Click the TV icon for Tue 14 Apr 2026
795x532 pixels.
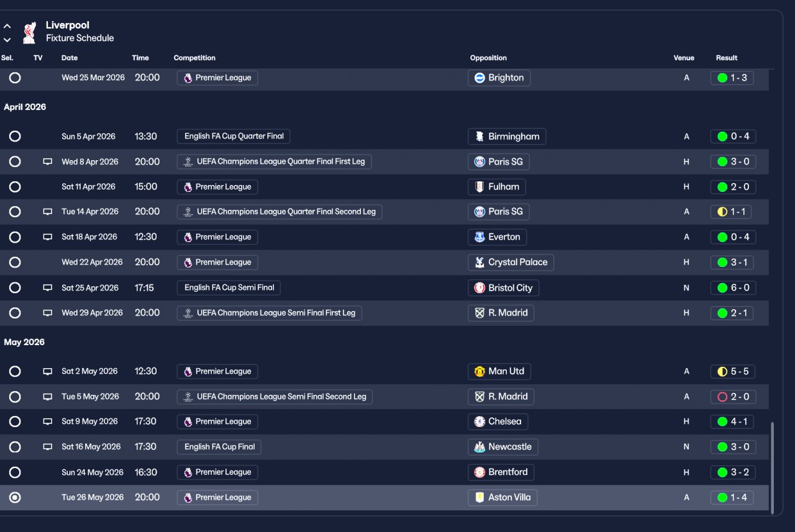click(x=47, y=212)
